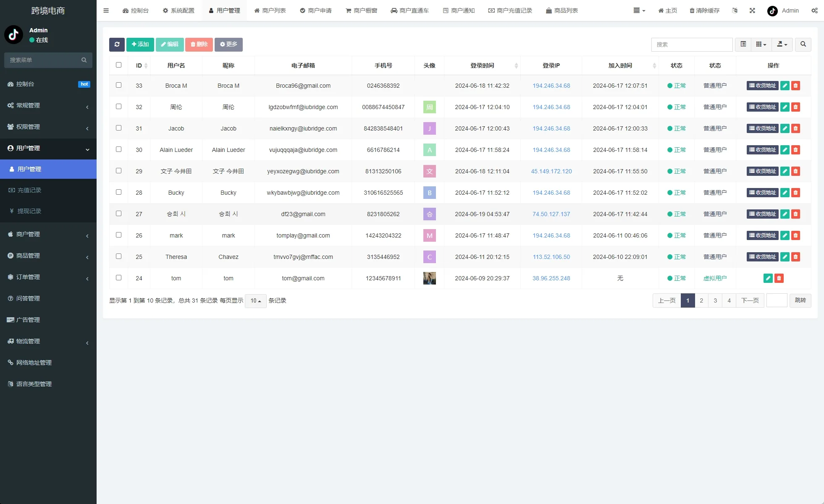This screenshot has height=504, width=824.
Task: Refresh the user table
Action: click(x=117, y=44)
